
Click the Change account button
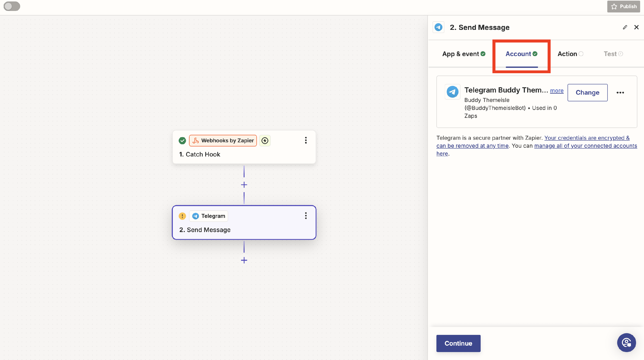click(587, 93)
